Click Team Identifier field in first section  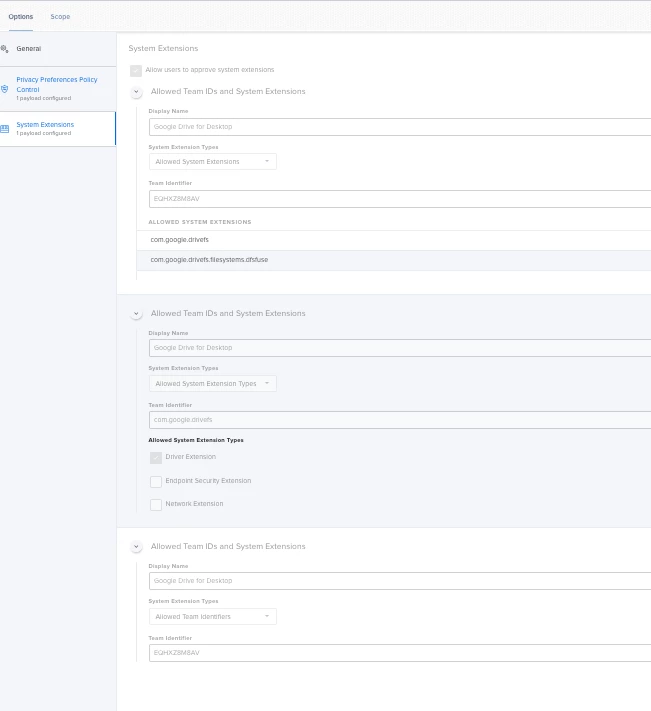[400, 199]
